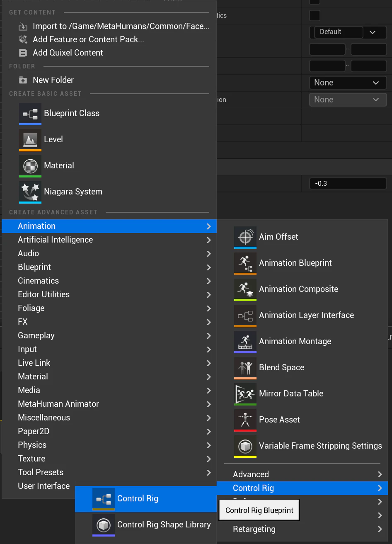Open the User Interface menu item
Screen dimensions: 392x544
(x=44, y=486)
